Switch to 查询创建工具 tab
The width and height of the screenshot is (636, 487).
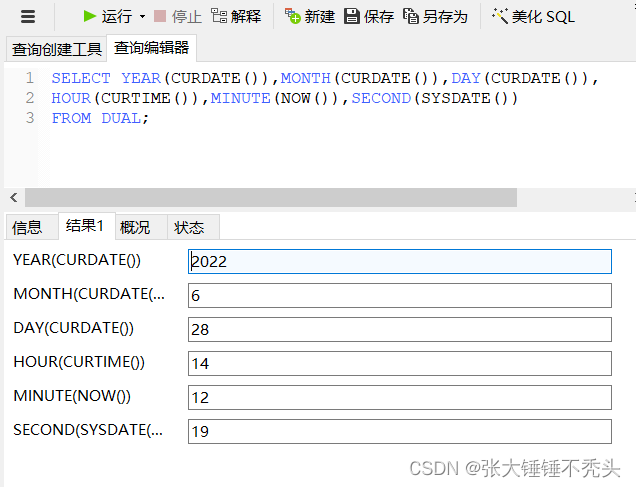(x=56, y=49)
